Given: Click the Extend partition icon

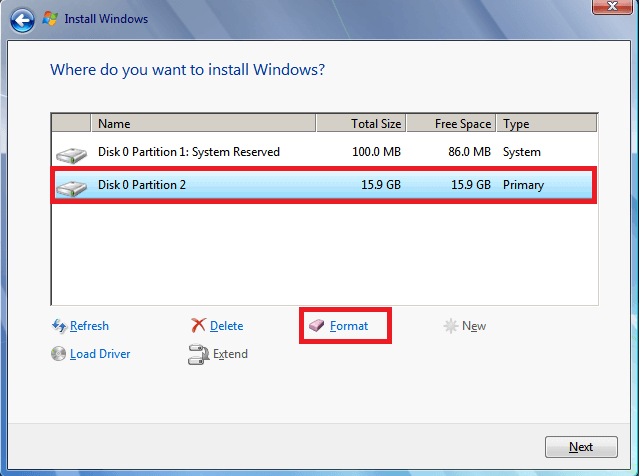Looking at the screenshot, I should click(x=198, y=354).
